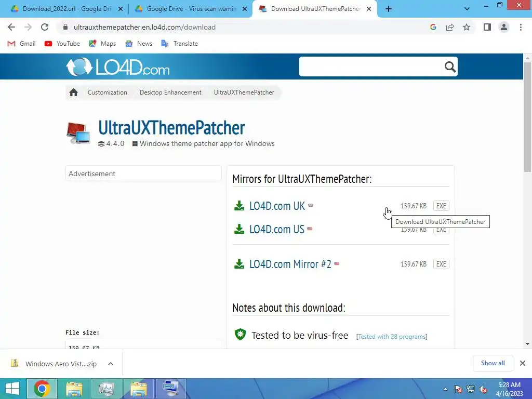Open the UltraUXThemePatcher breadcrumb
The width and height of the screenshot is (532, 399).
tap(244, 92)
